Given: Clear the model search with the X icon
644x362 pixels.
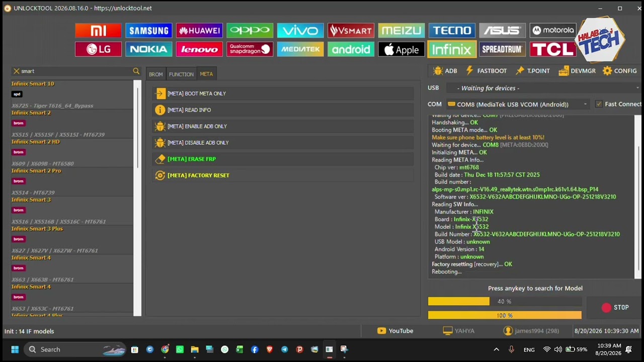Looking at the screenshot, I should tap(16, 71).
